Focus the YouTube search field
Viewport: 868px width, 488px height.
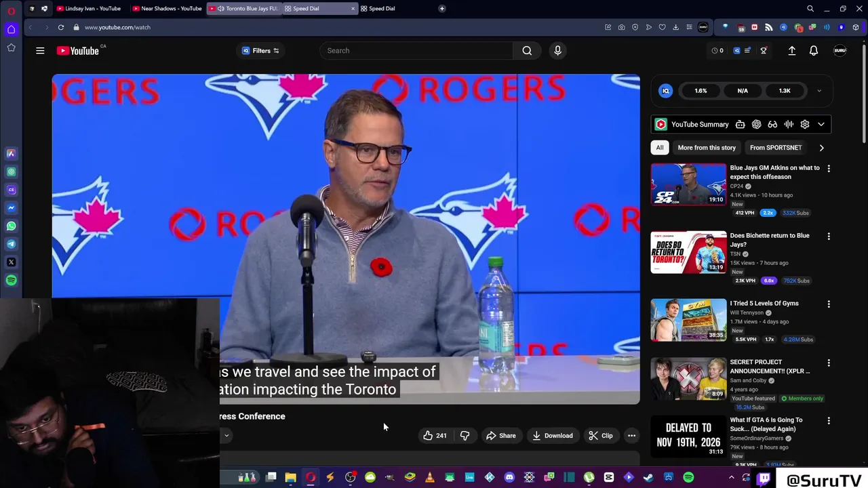pyautogui.click(x=416, y=51)
